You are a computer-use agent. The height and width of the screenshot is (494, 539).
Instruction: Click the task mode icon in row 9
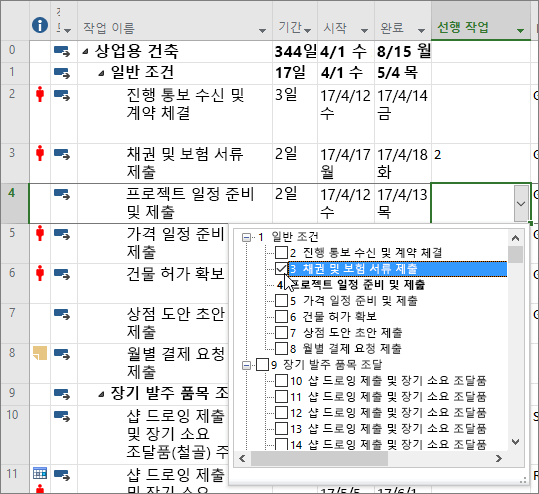(x=62, y=394)
